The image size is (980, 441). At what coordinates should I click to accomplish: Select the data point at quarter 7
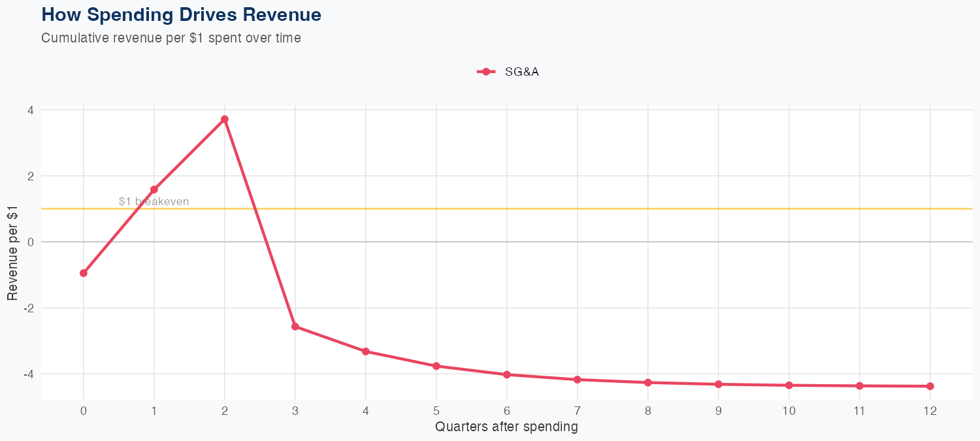[x=578, y=380]
